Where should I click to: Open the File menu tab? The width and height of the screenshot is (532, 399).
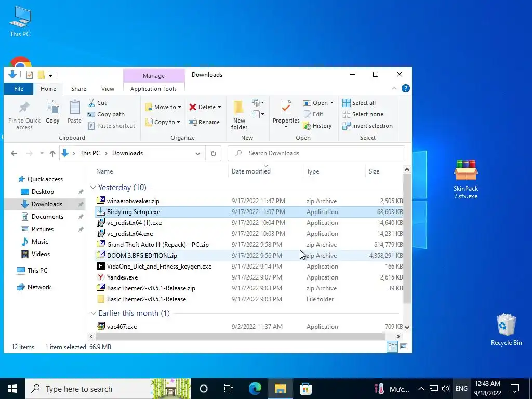pyautogui.click(x=19, y=89)
